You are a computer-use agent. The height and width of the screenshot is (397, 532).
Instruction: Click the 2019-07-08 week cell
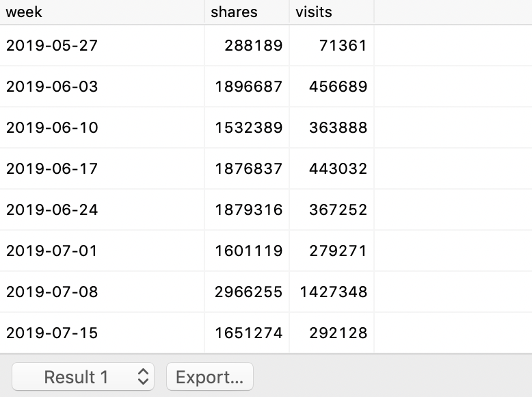[x=52, y=292]
